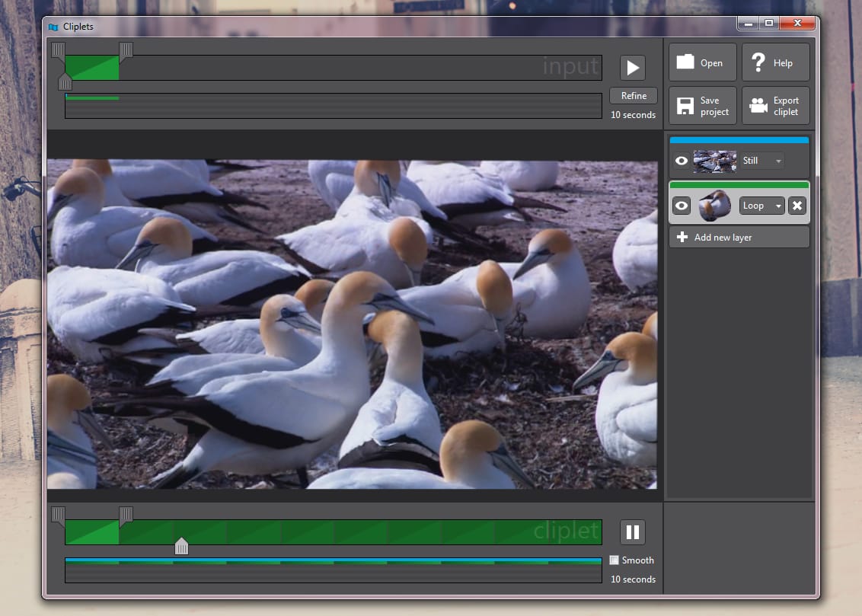
Task: Click the gannet video preview
Action: (352, 324)
